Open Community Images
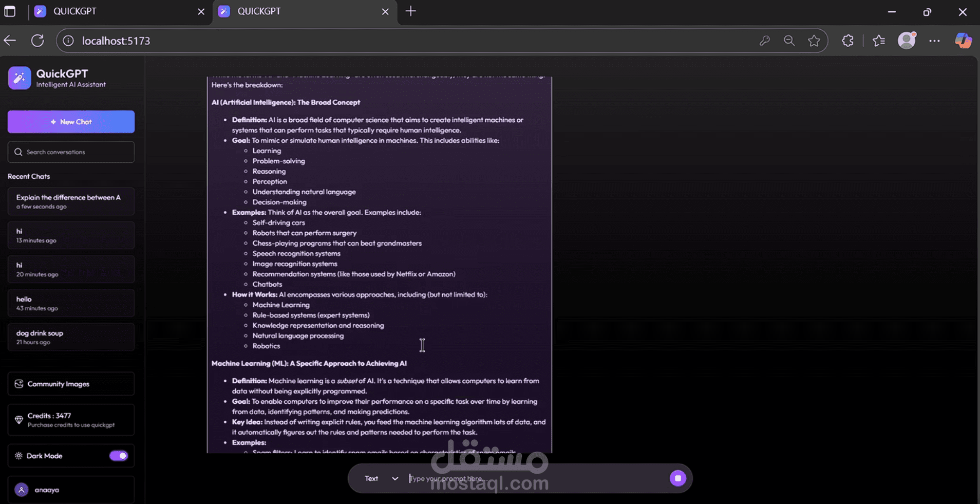The height and width of the screenshot is (504, 980). tap(71, 384)
